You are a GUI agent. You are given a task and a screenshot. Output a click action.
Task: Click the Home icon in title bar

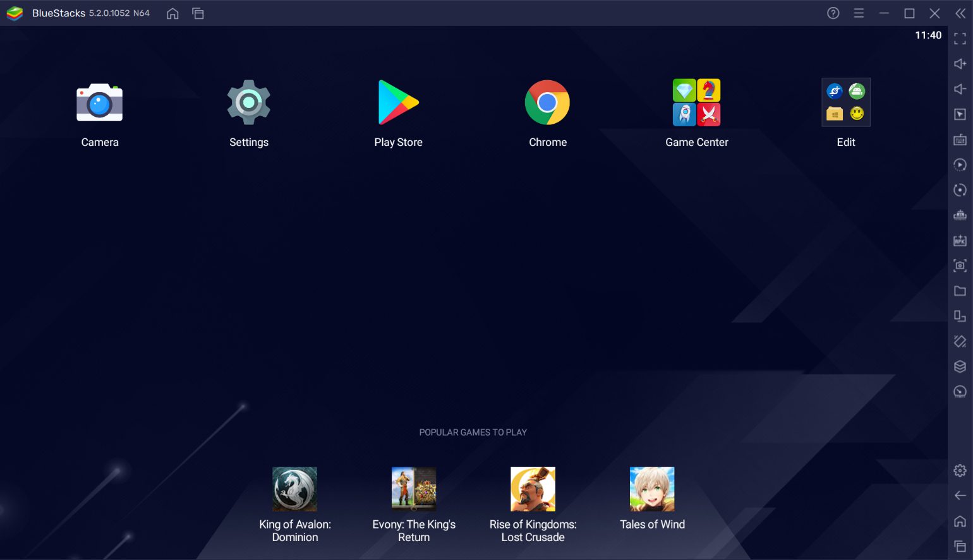tap(172, 13)
